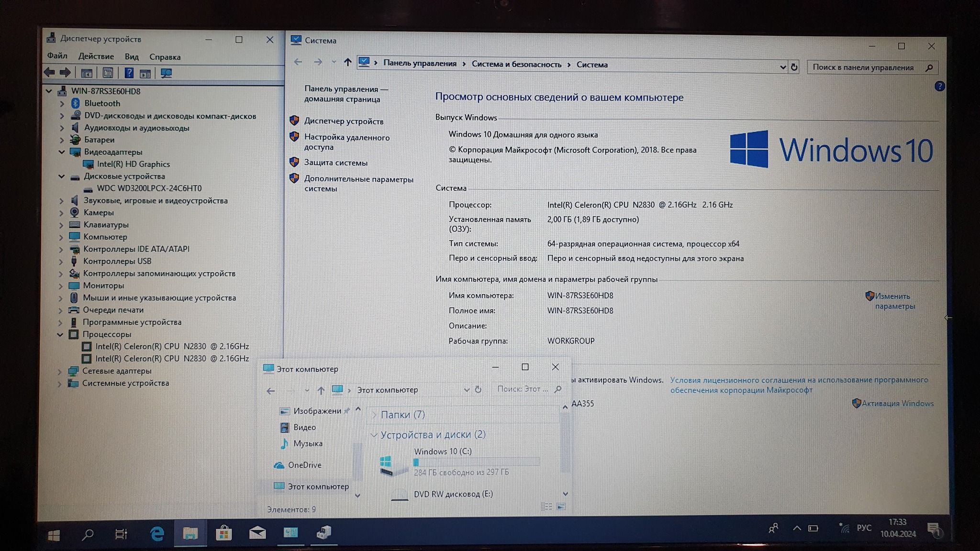Click the refresh icon in the System address bar
Viewport: 980px width, 551px height.
(x=794, y=67)
